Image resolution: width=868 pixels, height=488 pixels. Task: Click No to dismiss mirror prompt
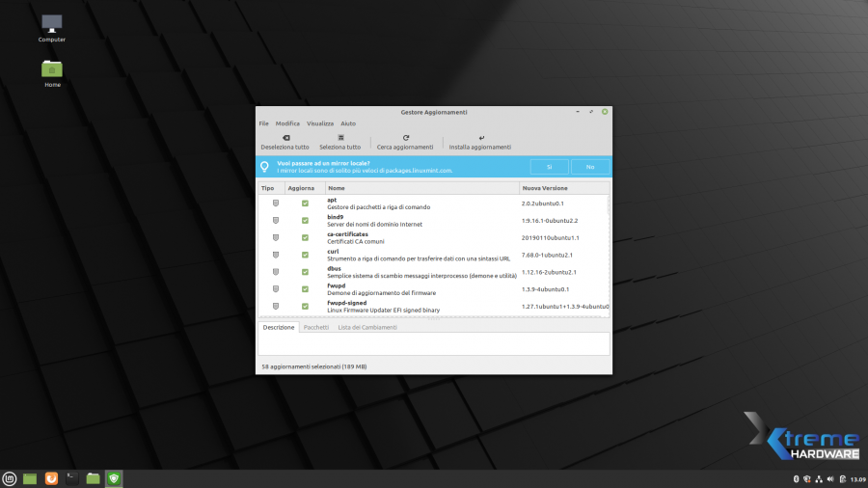(x=589, y=167)
